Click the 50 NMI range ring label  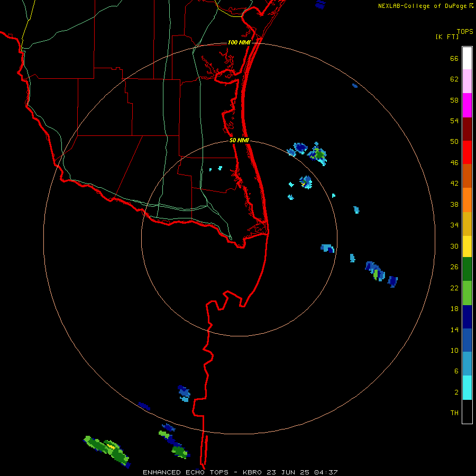point(239,140)
